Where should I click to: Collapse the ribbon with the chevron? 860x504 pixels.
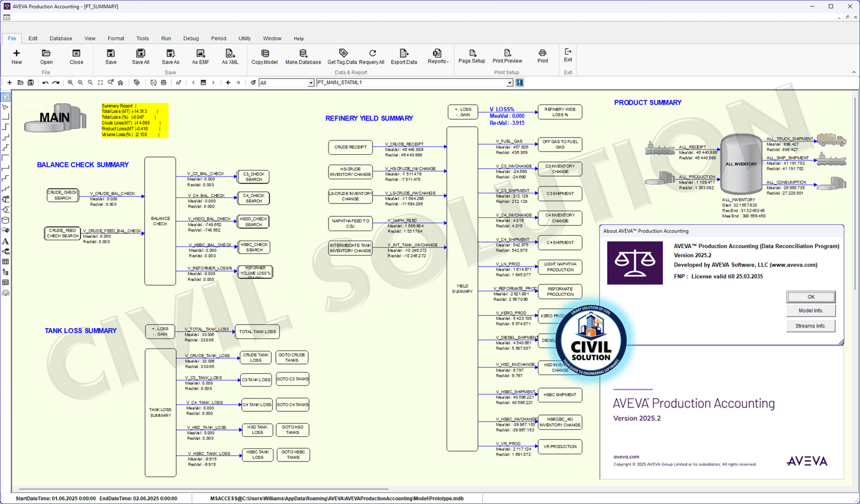click(x=854, y=72)
